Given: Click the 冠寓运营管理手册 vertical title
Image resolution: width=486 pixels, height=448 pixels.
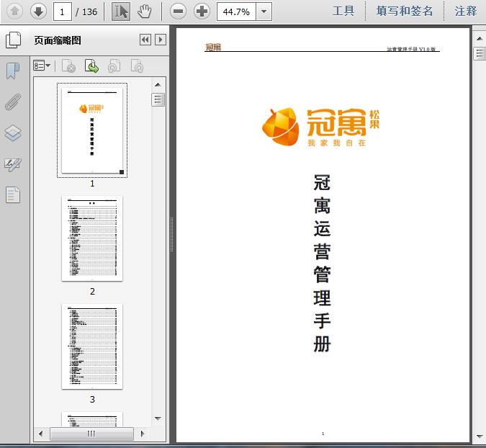Looking at the screenshot, I should click(322, 264).
